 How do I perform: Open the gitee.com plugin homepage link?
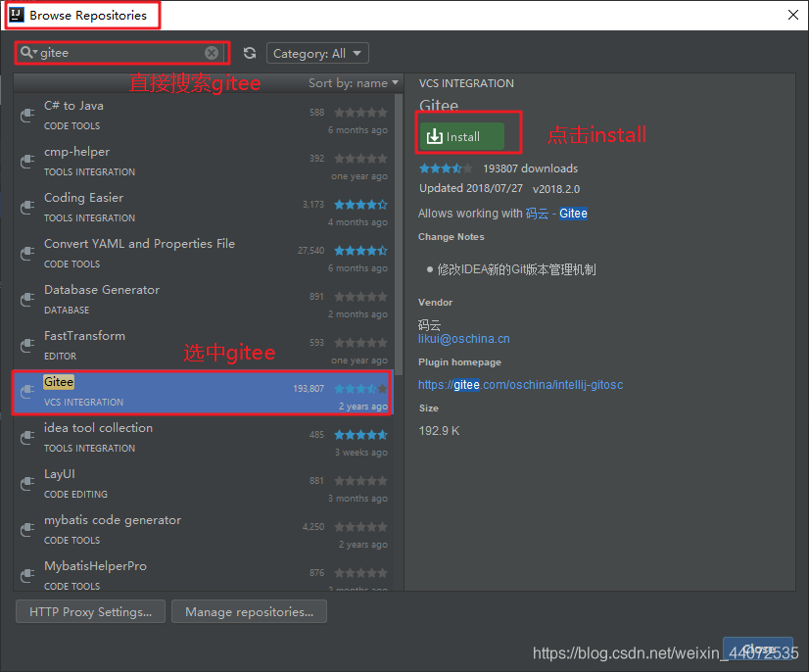[521, 385]
